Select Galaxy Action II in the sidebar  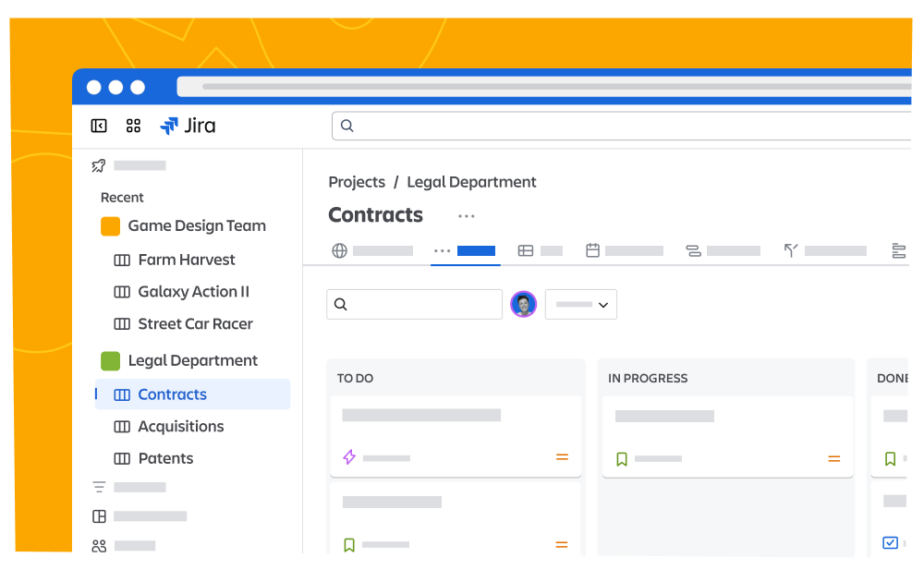[x=193, y=292]
